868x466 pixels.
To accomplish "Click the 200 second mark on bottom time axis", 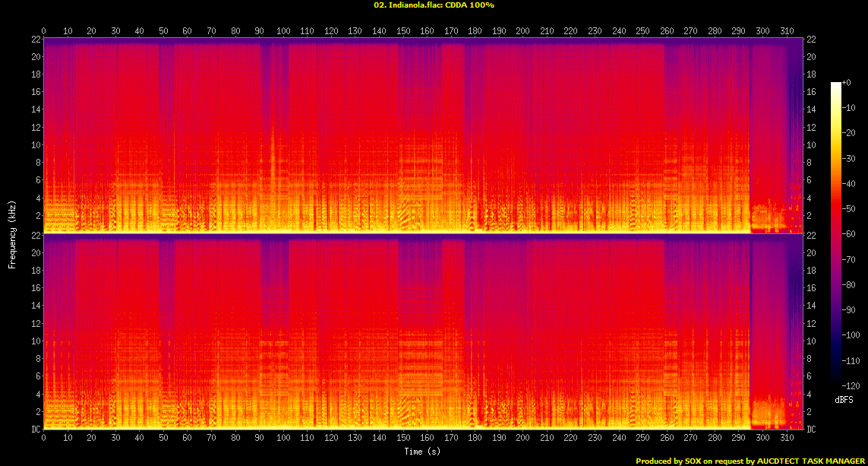I will pyautogui.click(x=522, y=439).
